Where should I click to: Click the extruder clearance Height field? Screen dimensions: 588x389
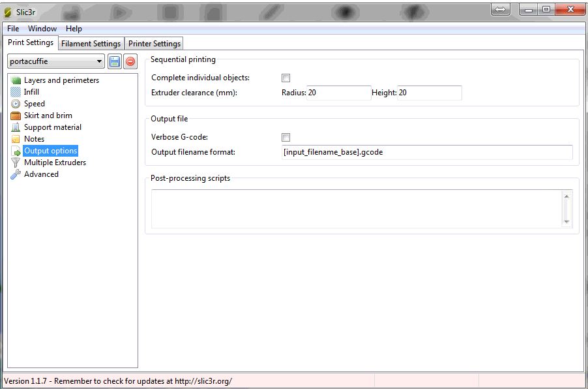tap(430, 93)
